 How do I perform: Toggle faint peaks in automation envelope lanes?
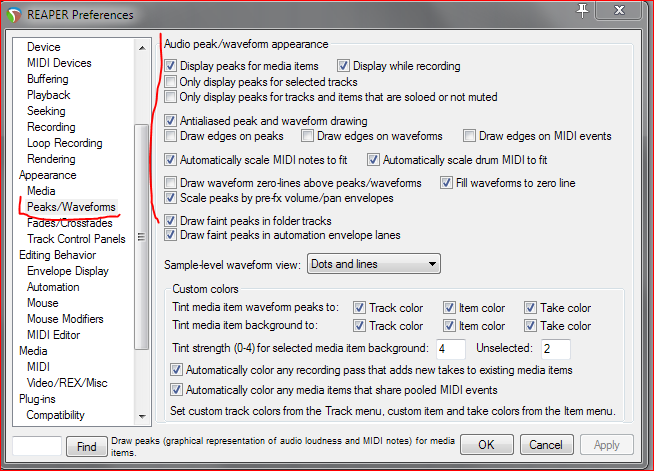click(170, 235)
